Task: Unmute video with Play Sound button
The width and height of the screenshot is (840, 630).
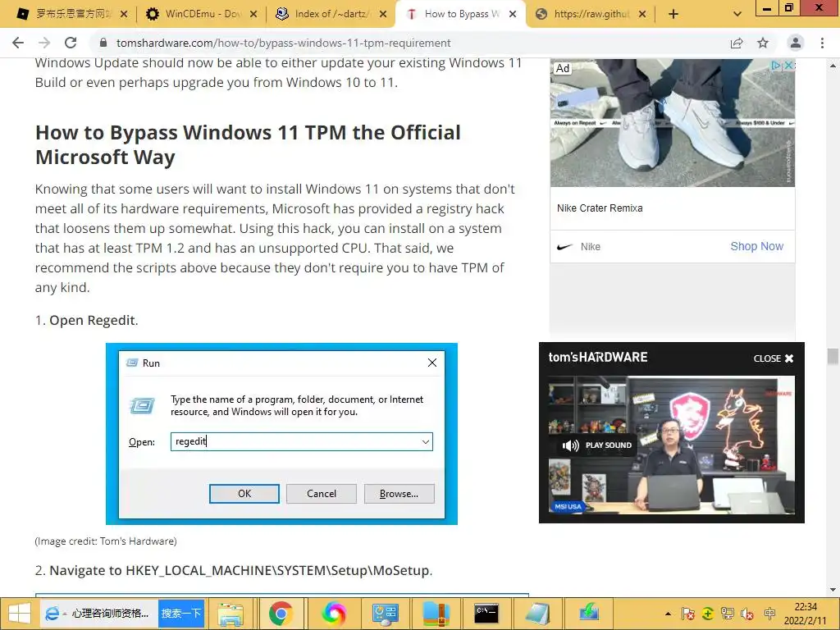Action: pos(597,445)
